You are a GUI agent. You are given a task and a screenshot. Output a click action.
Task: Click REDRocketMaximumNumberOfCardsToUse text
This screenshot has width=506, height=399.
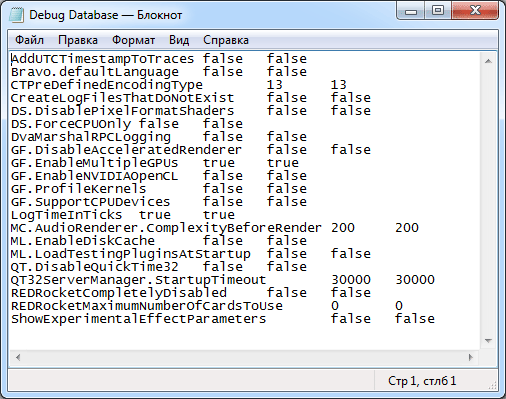147,306
